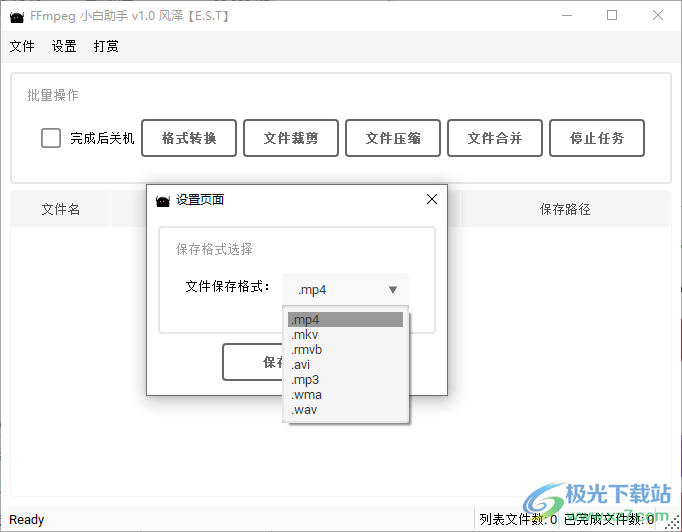Click the 格式转换 button

tap(189, 138)
